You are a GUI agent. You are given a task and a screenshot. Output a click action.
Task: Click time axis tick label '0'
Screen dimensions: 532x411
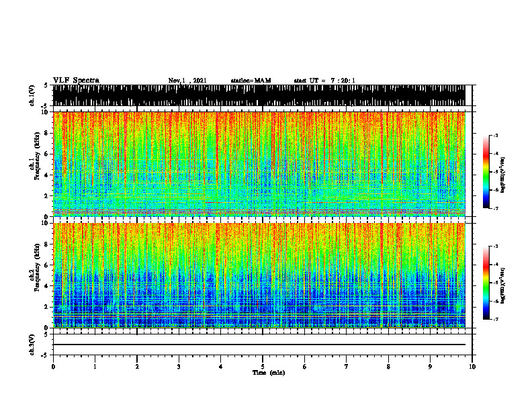pyautogui.click(x=53, y=367)
